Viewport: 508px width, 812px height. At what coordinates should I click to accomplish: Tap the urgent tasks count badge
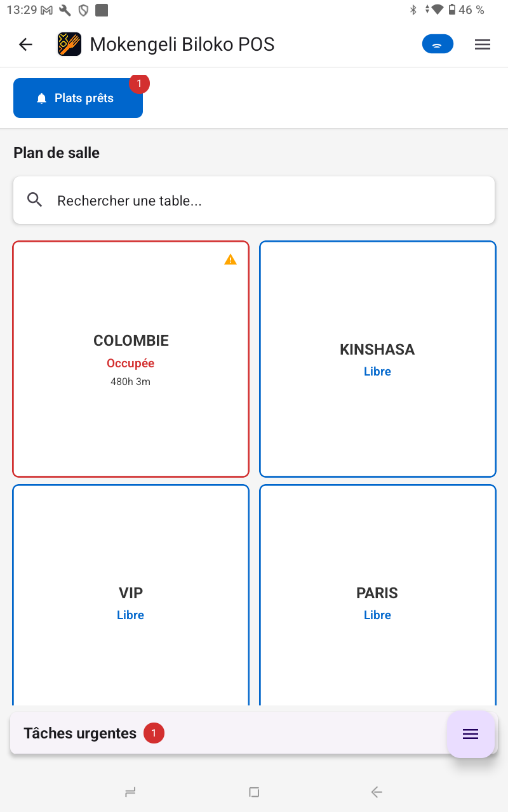coord(154,733)
